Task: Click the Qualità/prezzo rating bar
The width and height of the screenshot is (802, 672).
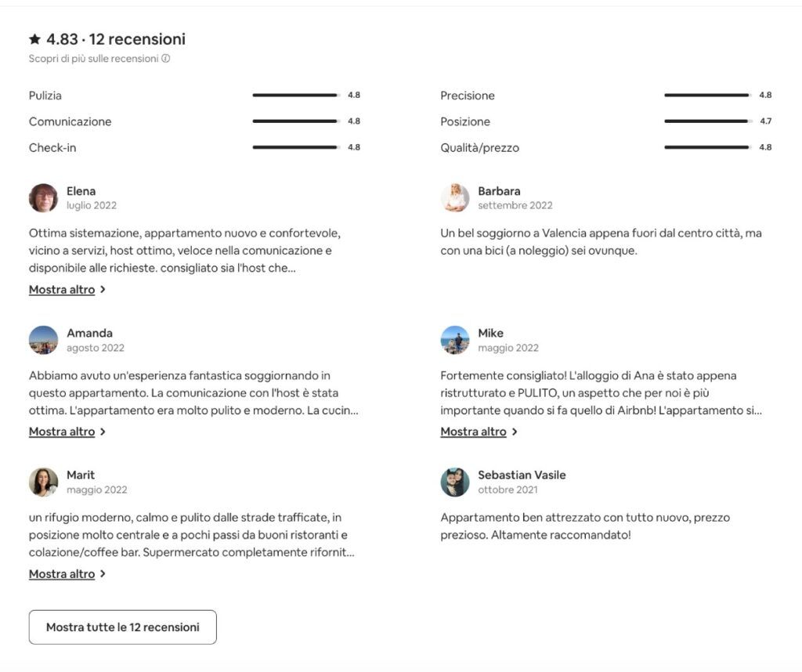Action: pyautogui.click(x=708, y=147)
